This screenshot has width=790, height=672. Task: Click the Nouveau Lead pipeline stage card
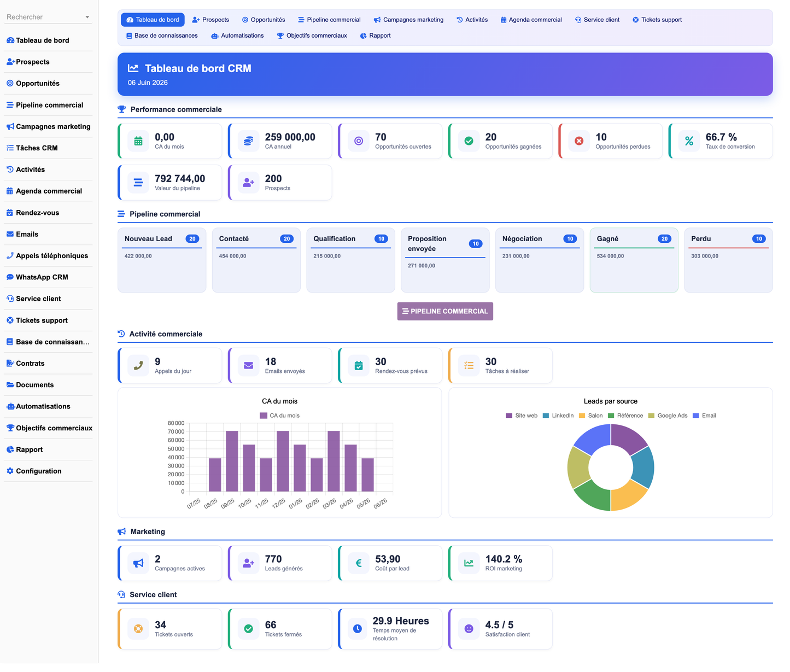pyautogui.click(x=162, y=260)
